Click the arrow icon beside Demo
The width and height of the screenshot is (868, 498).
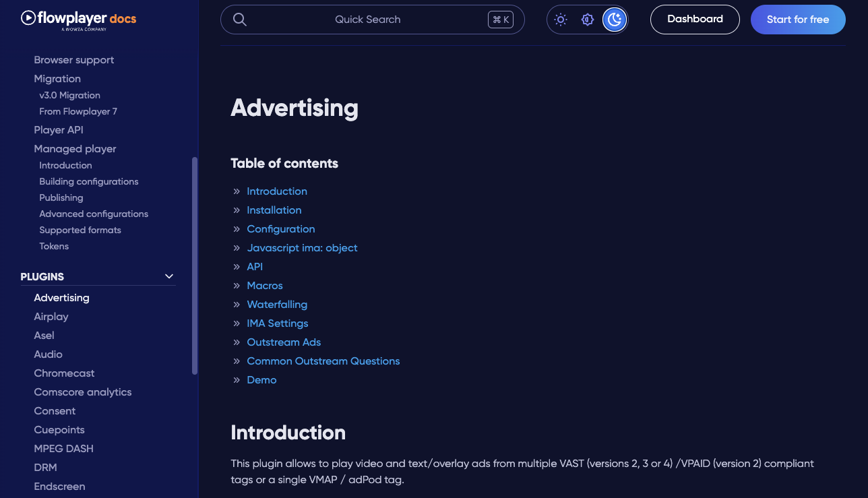click(237, 380)
